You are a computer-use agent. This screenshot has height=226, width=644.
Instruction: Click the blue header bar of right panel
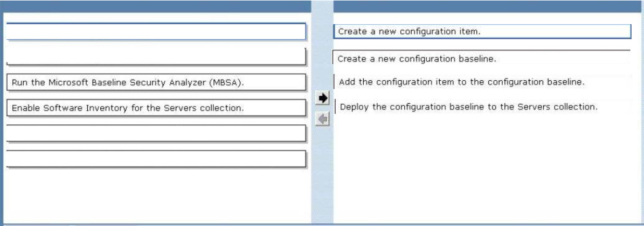click(x=488, y=6)
